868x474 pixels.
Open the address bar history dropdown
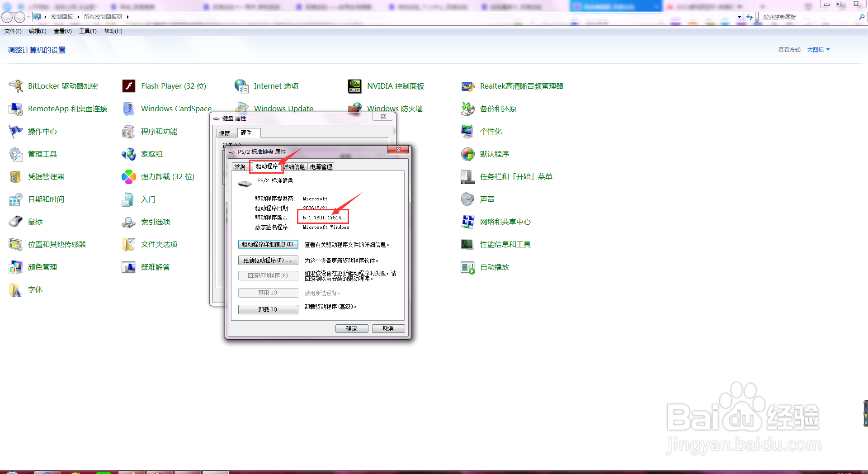click(x=740, y=17)
